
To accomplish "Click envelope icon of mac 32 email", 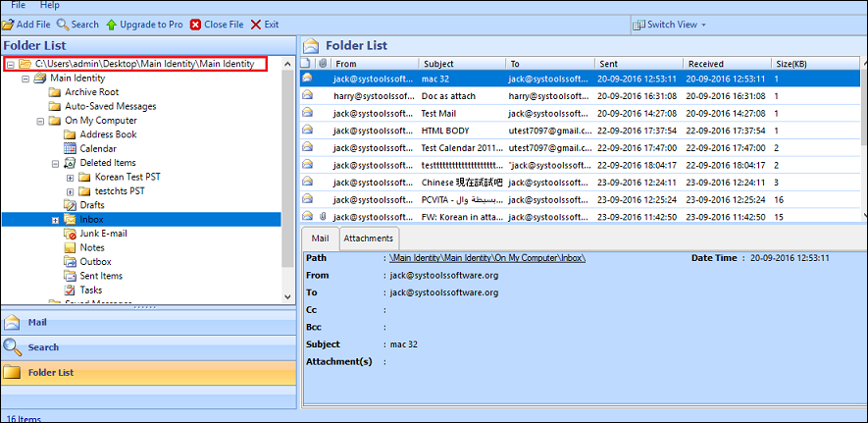I will (x=308, y=79).
